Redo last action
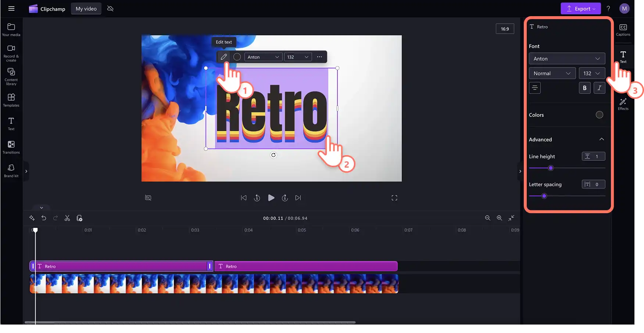Viewport: 644px width, 333px height. point(56,218)
